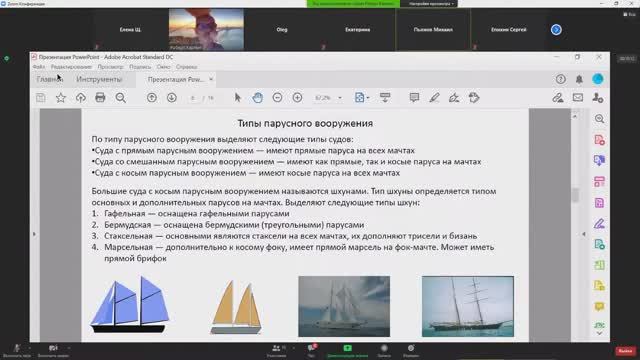Screen dimensions: 640x360
Task: Edit the current page number field
Action: (193, 98)
